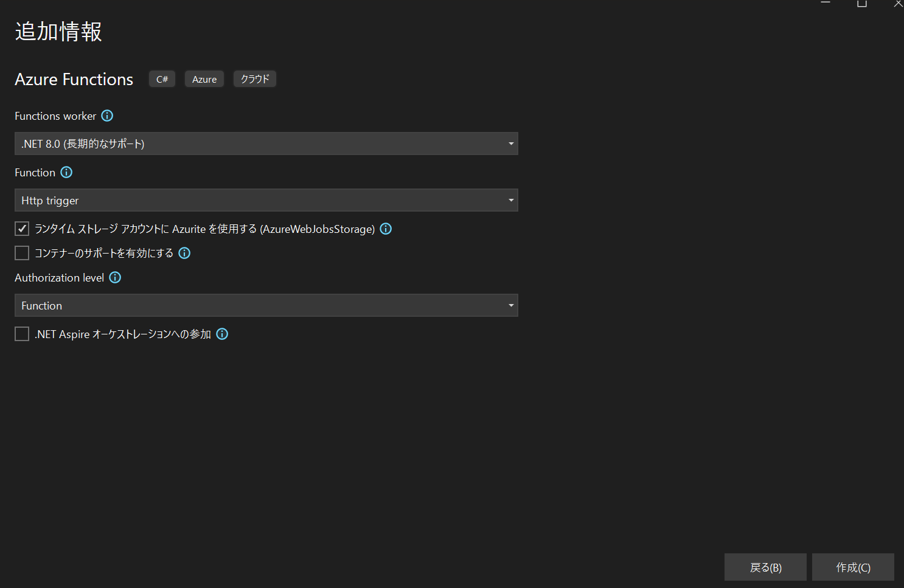Enable container support checkbox

(x=22, y=253)
